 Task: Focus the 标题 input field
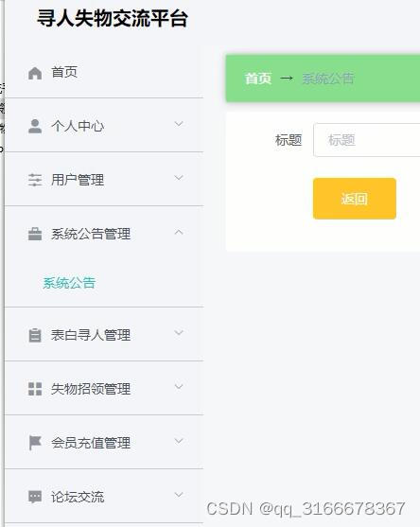(367, 140)
